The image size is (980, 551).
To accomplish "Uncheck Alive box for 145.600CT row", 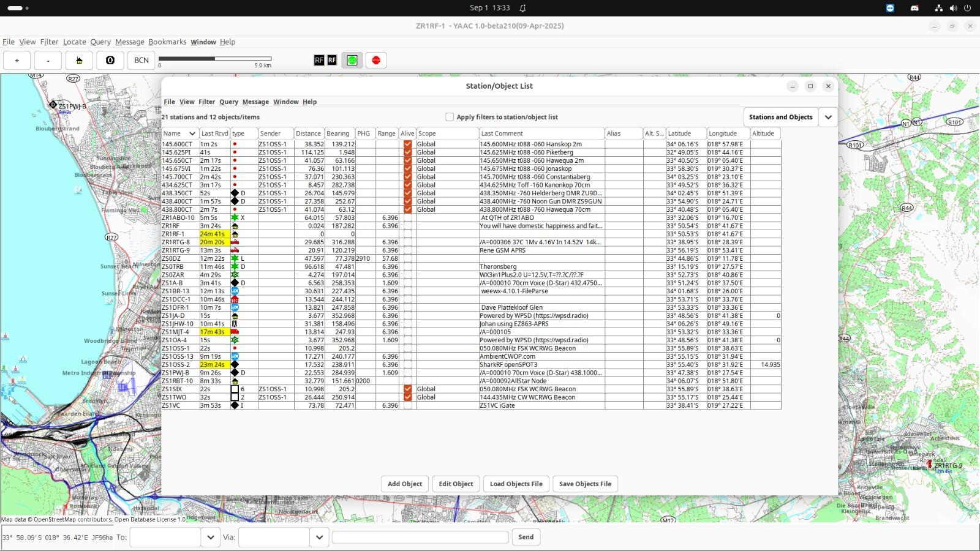I will (408, 144).
